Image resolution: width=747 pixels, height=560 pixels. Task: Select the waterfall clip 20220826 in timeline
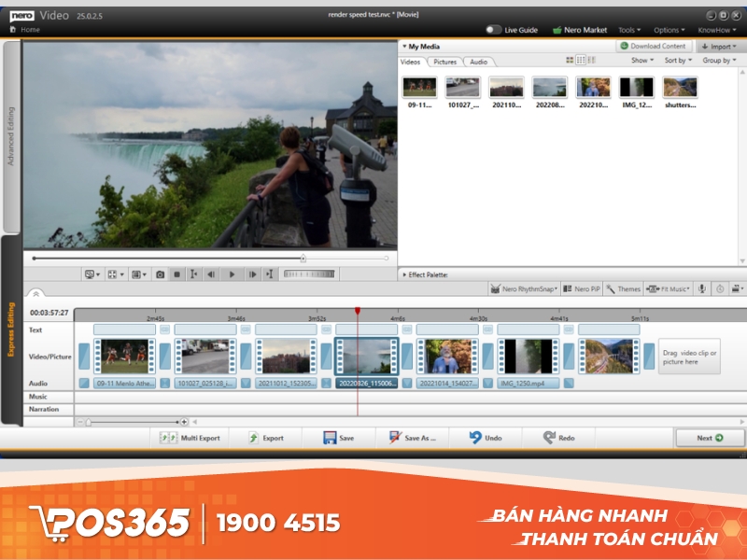[x=367, y=357]
